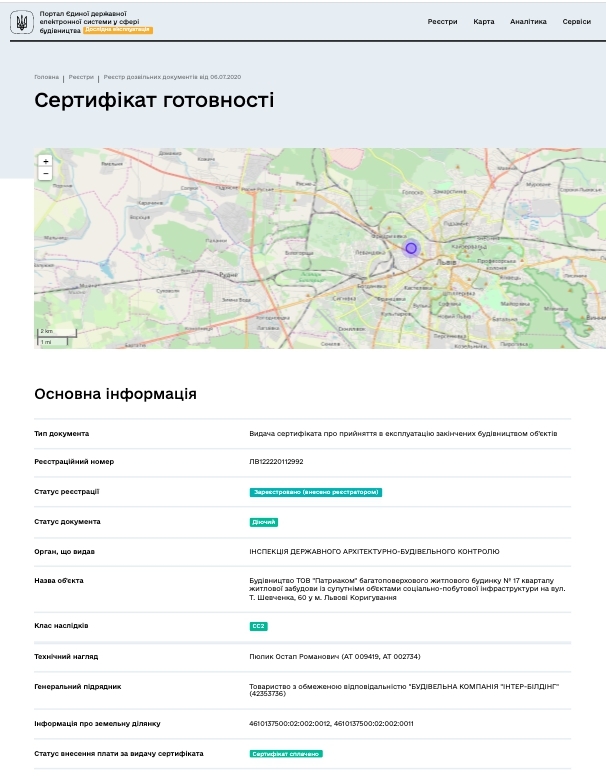Click the Зареєстровано (внесено реєстратором) status badge

[316, 492]
